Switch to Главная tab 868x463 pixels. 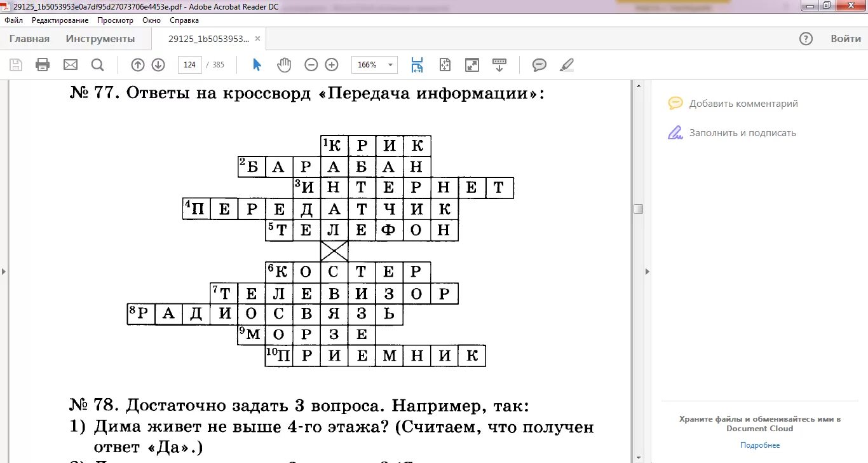[x=29, y=39]
